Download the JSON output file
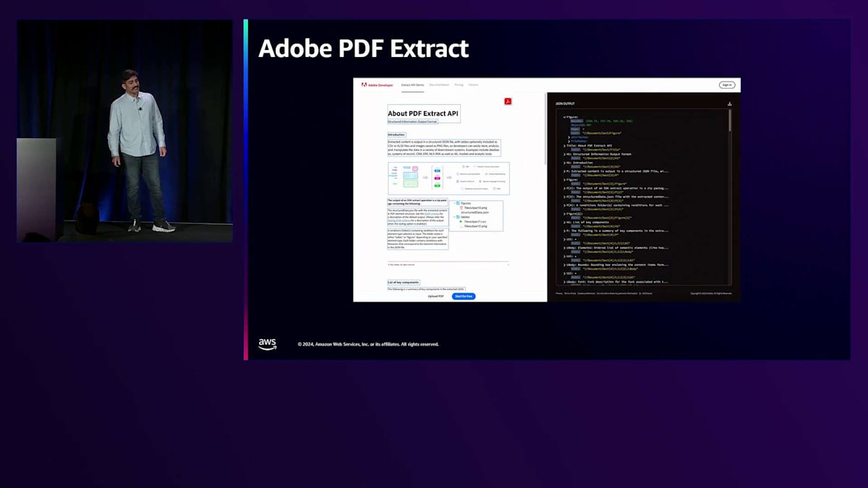 tap(730, 104)
